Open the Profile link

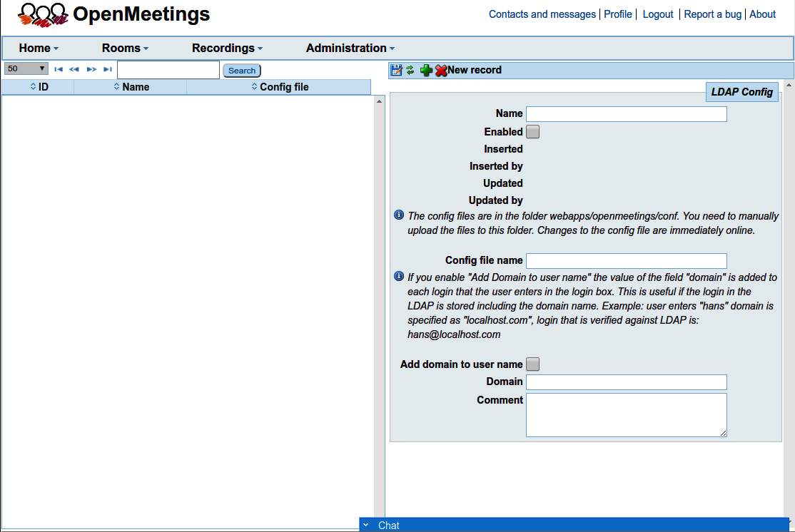coord(617,14)
